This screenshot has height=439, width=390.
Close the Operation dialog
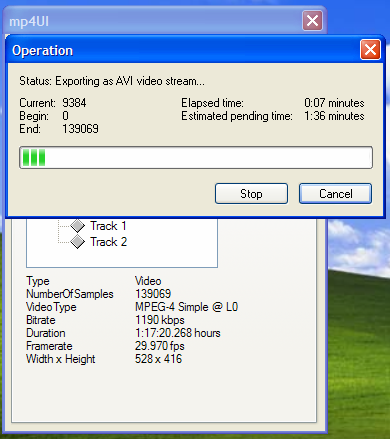(370, 50)
